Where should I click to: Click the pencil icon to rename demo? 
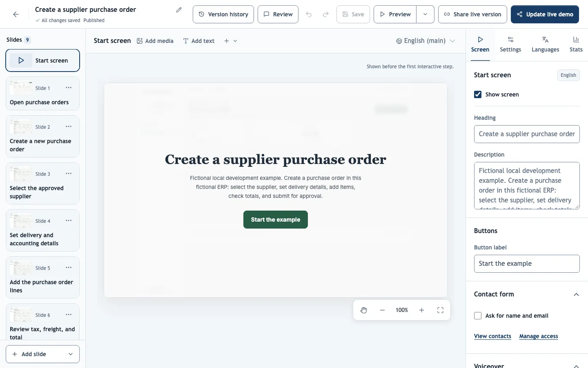179,10
